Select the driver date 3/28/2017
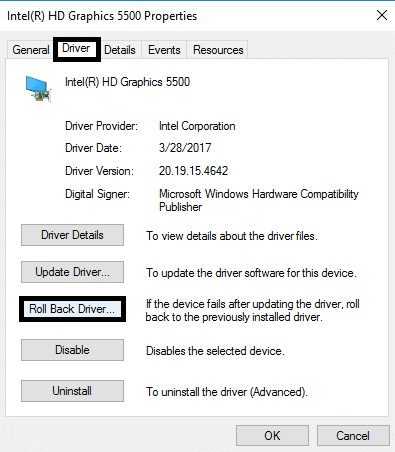The image size is (395, 452). click(x=185, y=148)
